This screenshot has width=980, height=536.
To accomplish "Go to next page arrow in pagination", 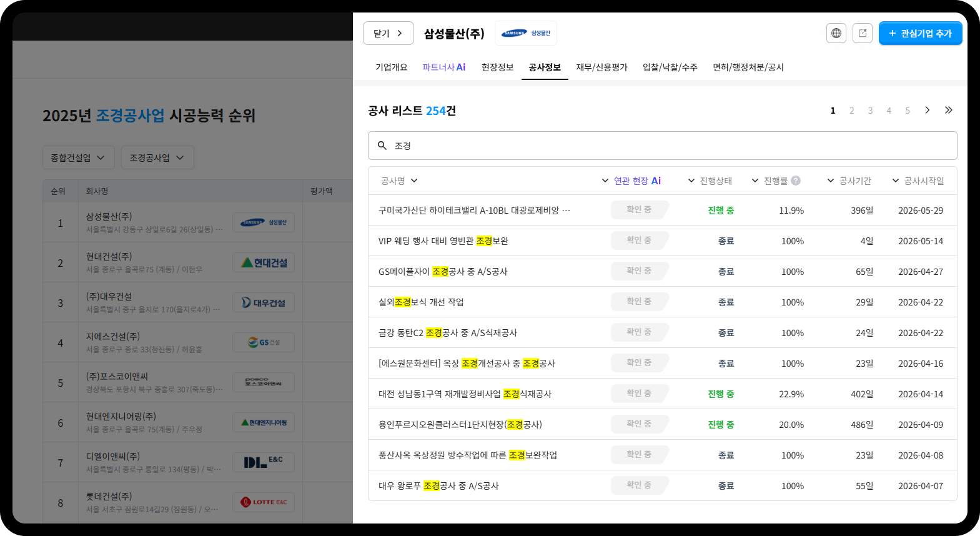I will point(928,110).
